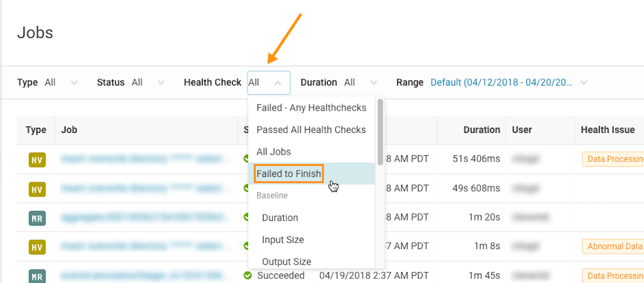Sort by the Duration column header
The image size is (644, 283).
[x=482, y=130]
